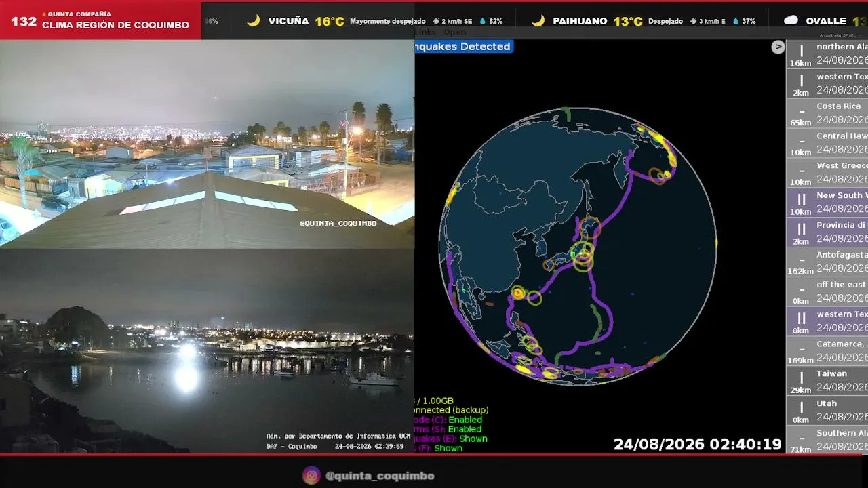Click the Instagram icon beside @quinta_coquimbo
Image resolution: width=868 pixels, height=488 pixels.
pyautogui.click(x=311, y=476)
